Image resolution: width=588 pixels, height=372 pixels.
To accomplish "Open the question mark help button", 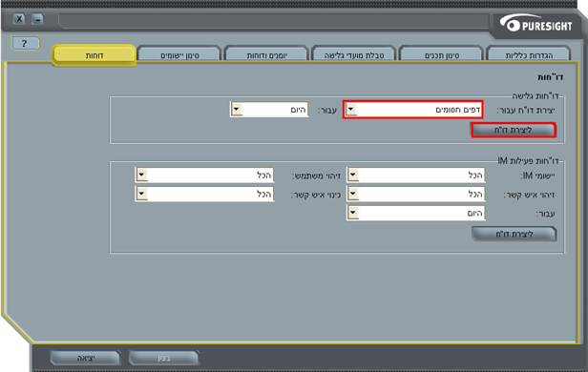I will 25,44.
